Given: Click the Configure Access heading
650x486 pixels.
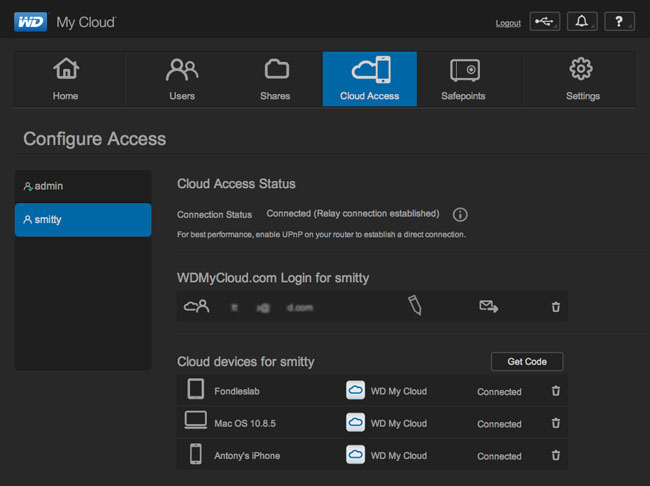Looking at the screenshot, I should 95,139.
